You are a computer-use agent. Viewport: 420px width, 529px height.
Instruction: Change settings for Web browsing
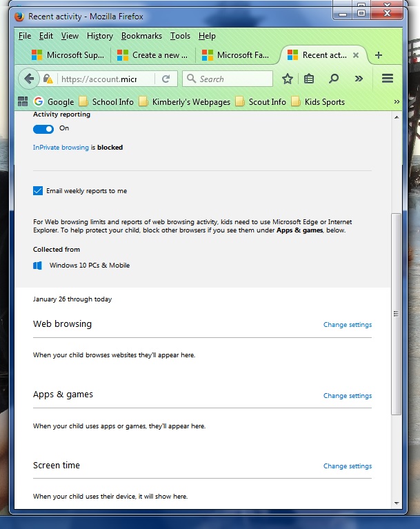[348, 325]
